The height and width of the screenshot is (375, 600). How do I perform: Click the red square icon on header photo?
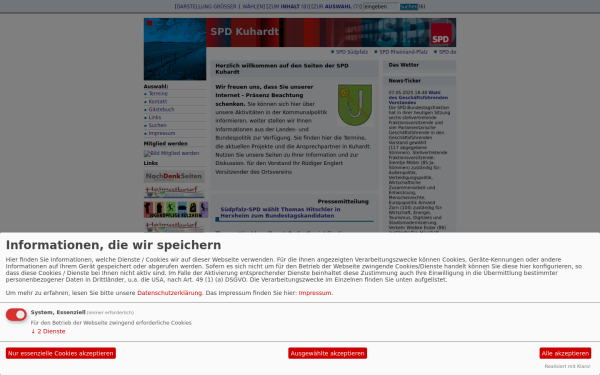150,23
